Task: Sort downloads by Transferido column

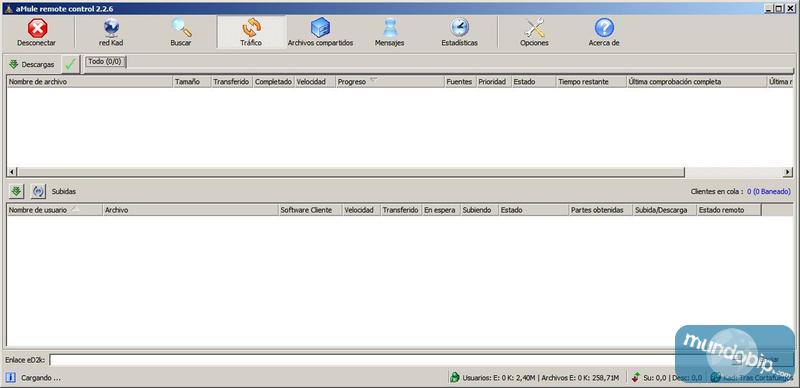Action: tap(232, 82)
